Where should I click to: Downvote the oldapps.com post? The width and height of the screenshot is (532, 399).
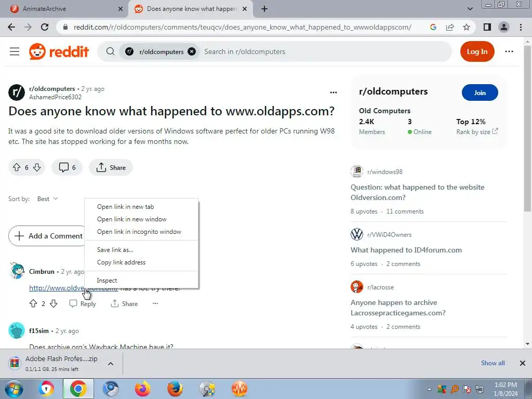(x=37, y=167)
